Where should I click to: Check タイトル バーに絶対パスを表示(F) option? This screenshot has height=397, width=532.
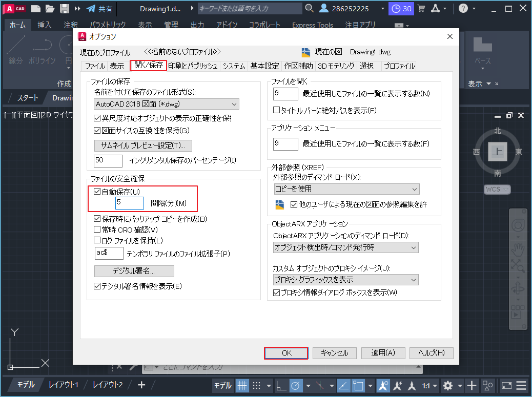click(x=277, y=110)
